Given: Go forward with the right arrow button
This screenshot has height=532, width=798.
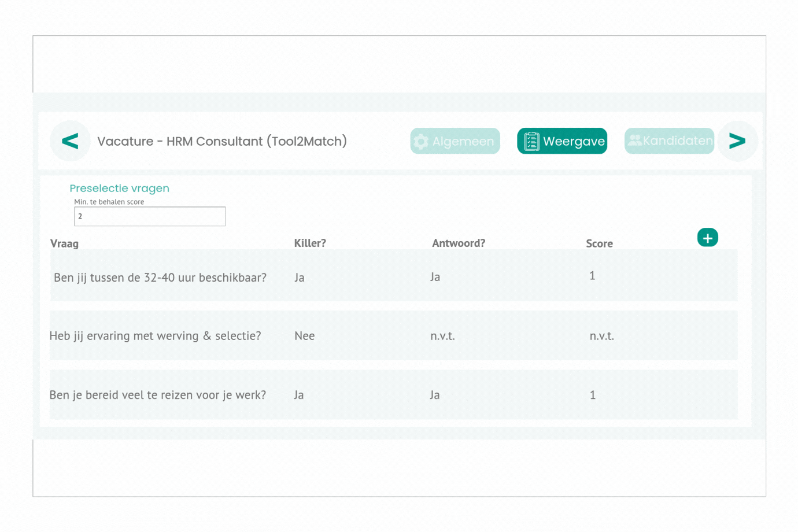Looking at the screenshot, I should 737,141.
